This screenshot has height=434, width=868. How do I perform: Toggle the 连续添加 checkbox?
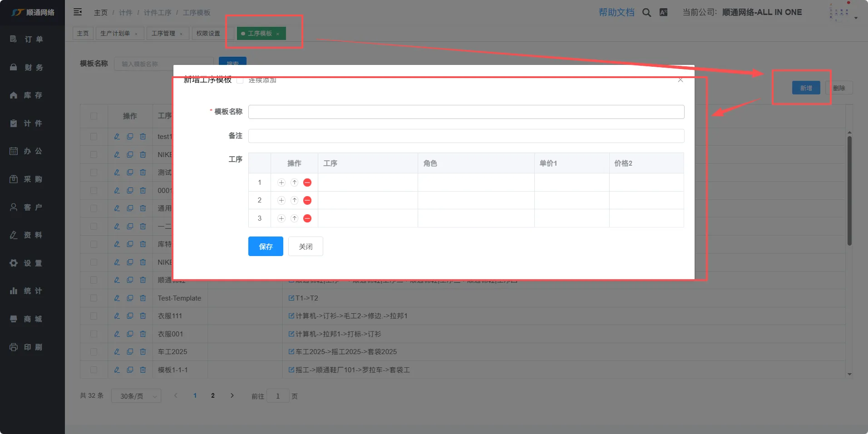[240, 80]
